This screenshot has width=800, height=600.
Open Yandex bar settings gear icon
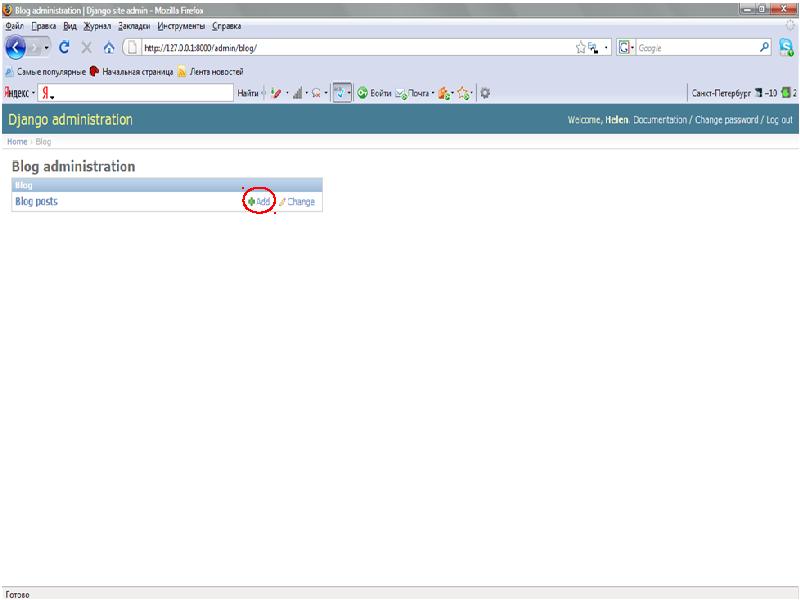click(485, 93)
